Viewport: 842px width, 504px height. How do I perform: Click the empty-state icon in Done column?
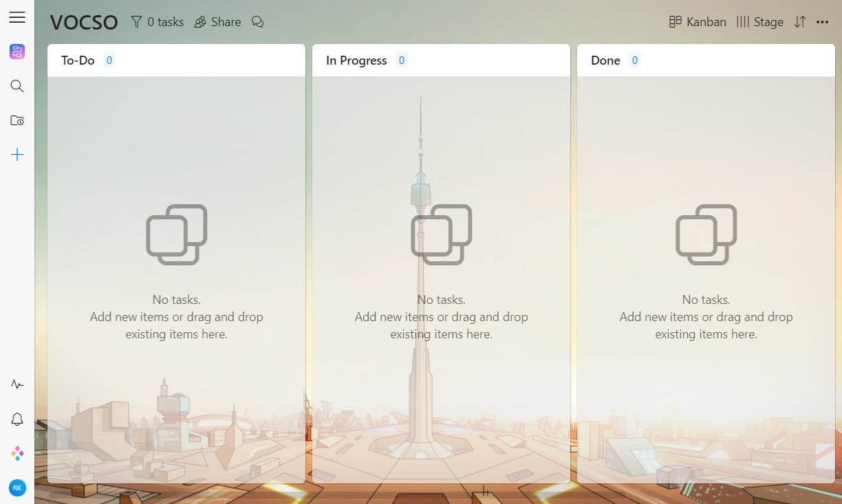tap(706, 234)
